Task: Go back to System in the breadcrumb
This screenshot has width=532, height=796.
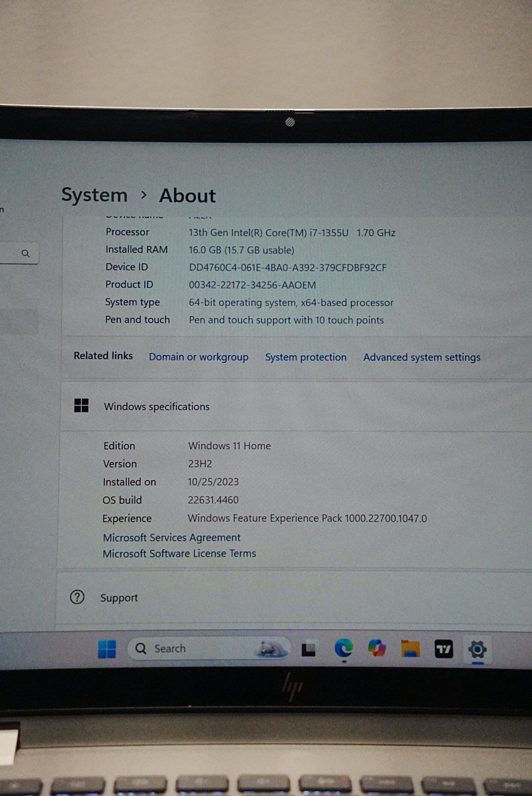Action: pyautogui.click(x=94, y=195)
